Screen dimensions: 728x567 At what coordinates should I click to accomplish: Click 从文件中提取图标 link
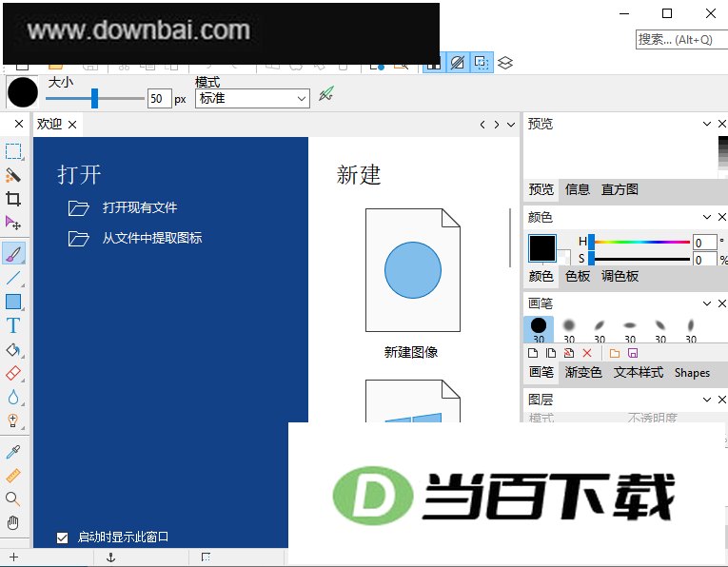point(152,238)
